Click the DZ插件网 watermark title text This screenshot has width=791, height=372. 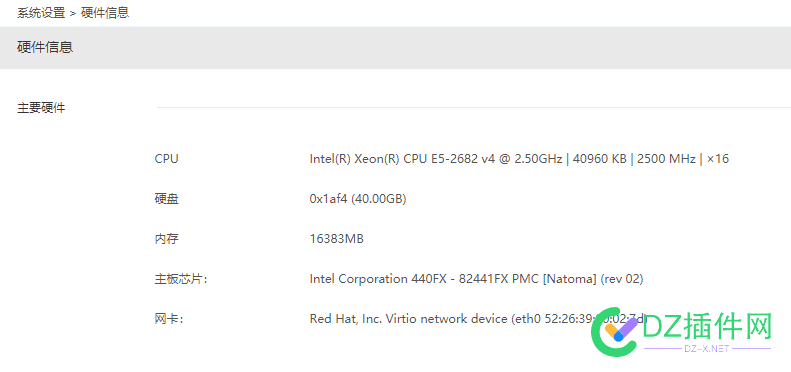tap(708, 326)
